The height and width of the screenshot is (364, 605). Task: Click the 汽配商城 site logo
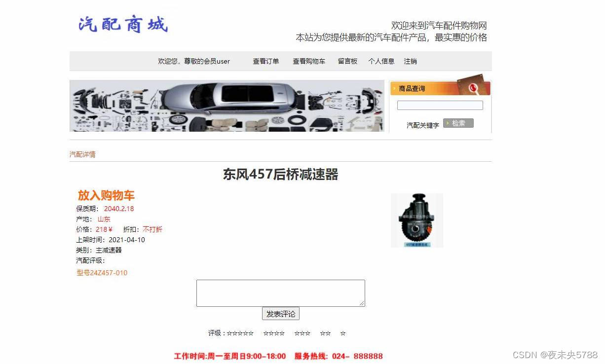pyautogui.click(x=123, y=24)
